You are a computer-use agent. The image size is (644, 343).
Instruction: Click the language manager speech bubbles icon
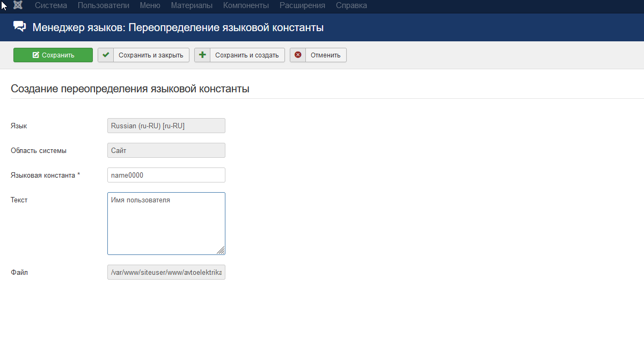(x=19, y=27)
